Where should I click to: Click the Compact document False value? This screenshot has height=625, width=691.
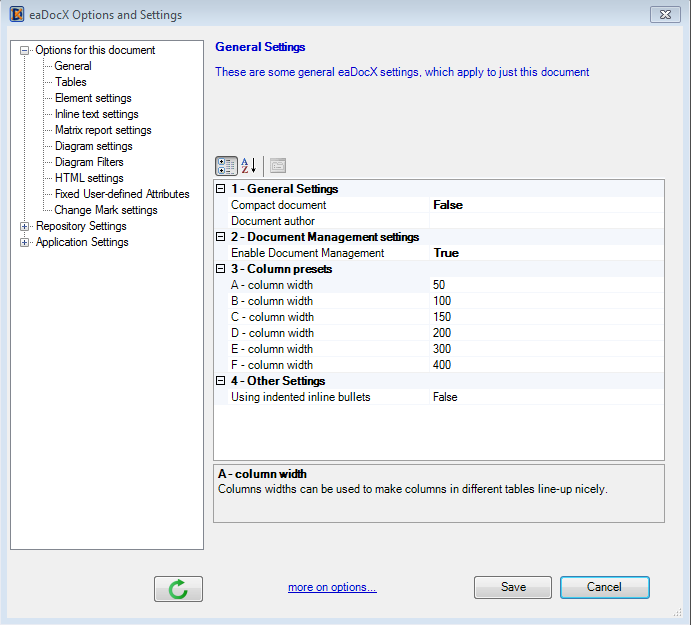[x=546, y=205]
